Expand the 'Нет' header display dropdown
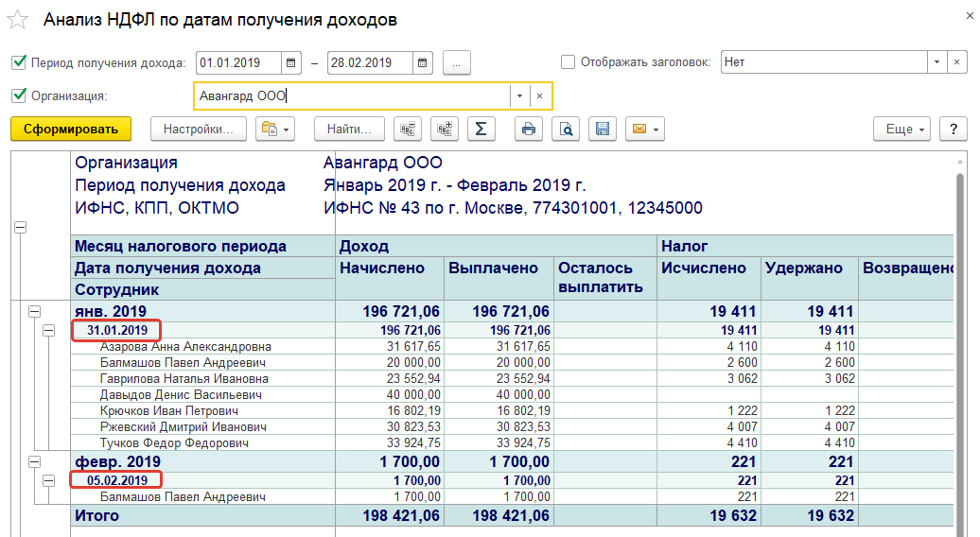980x537 pixels. [936, 62]
